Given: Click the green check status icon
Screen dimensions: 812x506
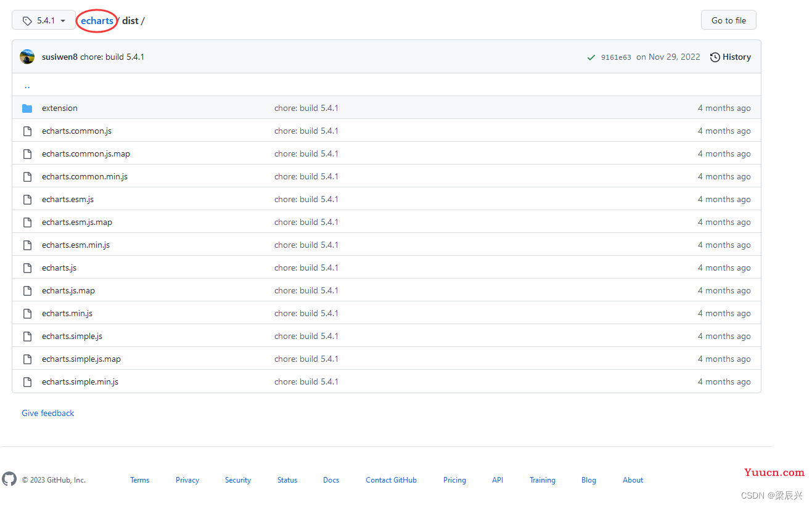Looking at the screenshot, I should (591, 57).
